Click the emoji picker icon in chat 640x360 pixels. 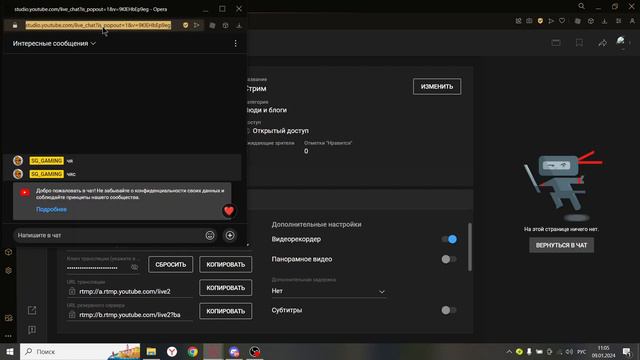pos(210,236)
